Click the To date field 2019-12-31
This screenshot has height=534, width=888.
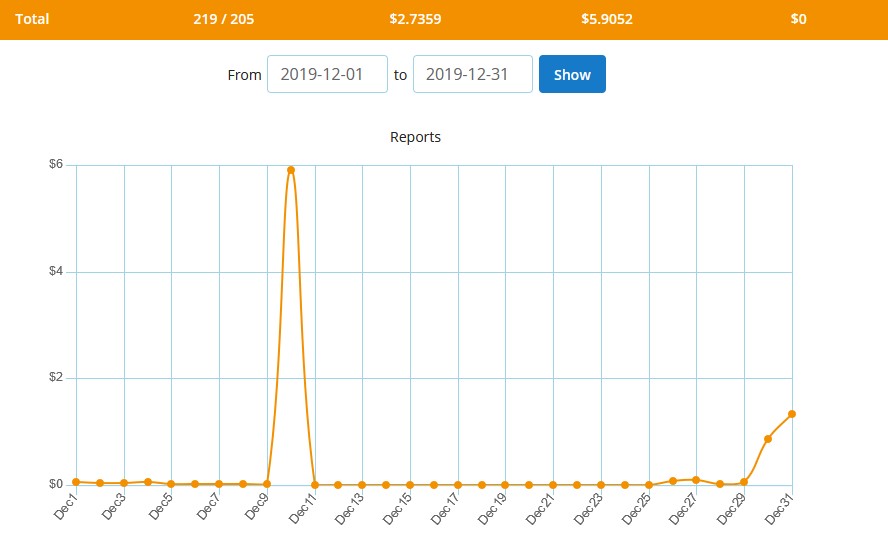click(x=472, y=74)
